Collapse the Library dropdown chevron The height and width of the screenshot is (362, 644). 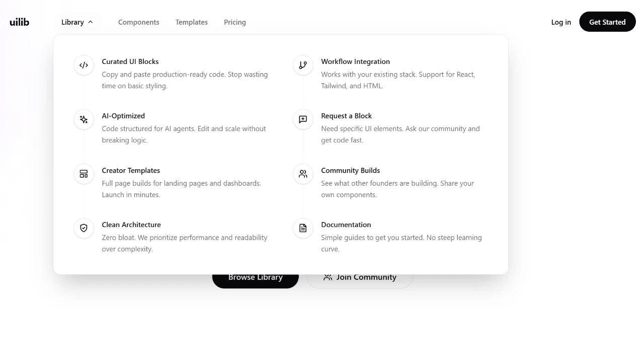[91, 22]
